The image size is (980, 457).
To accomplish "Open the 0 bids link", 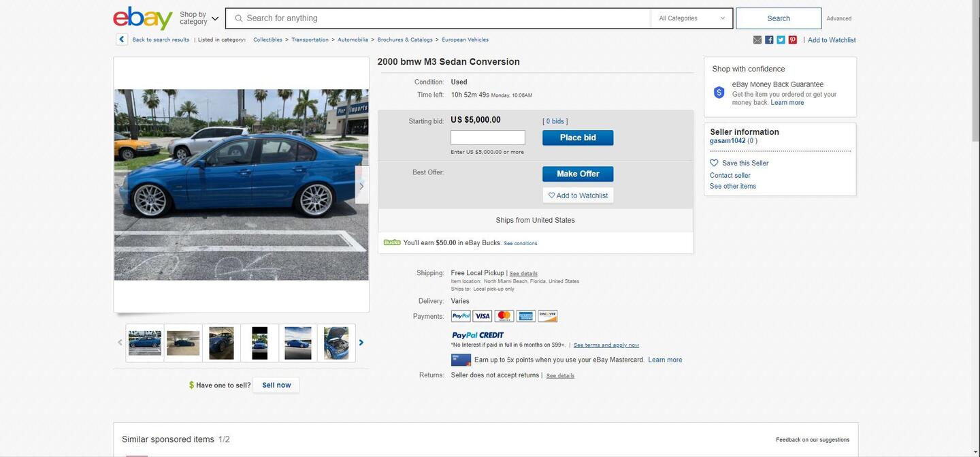I will click(555, 121).
